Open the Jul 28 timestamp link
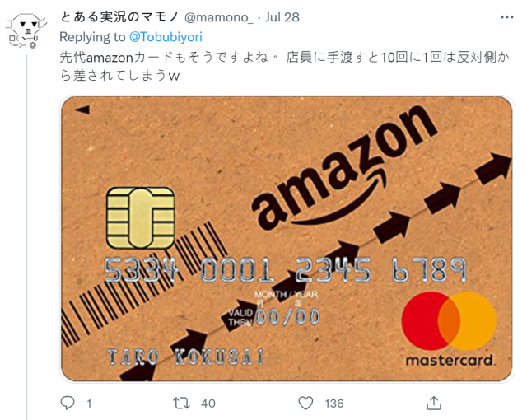This screenshot has height=420, width=527. click(x=282, y=17)
